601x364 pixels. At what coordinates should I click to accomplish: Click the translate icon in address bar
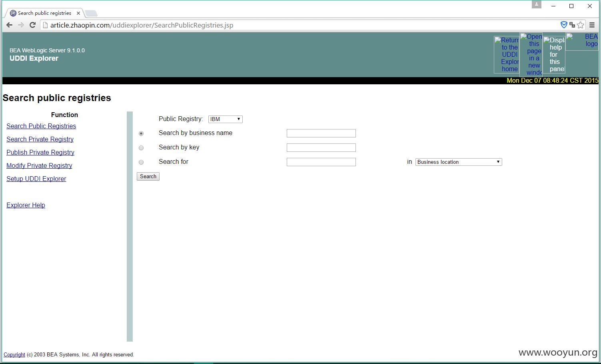[572, 25]
